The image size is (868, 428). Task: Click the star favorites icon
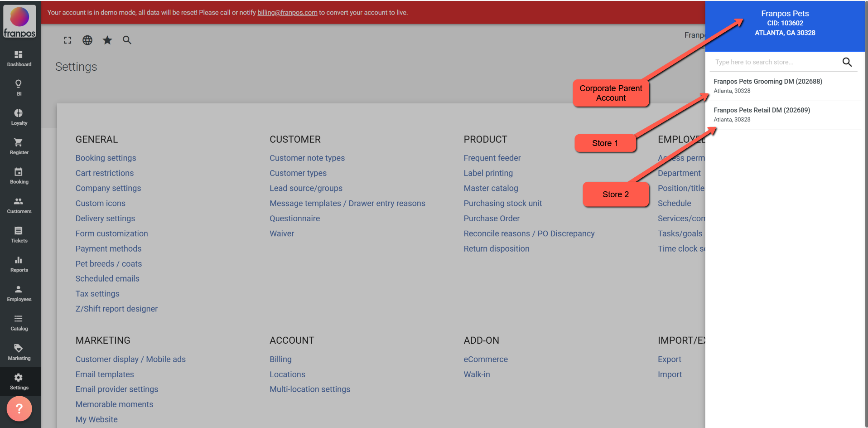pos(107,40)
